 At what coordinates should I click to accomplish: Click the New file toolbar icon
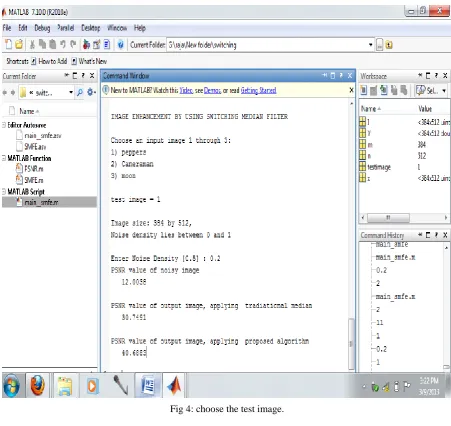[8, 44]
